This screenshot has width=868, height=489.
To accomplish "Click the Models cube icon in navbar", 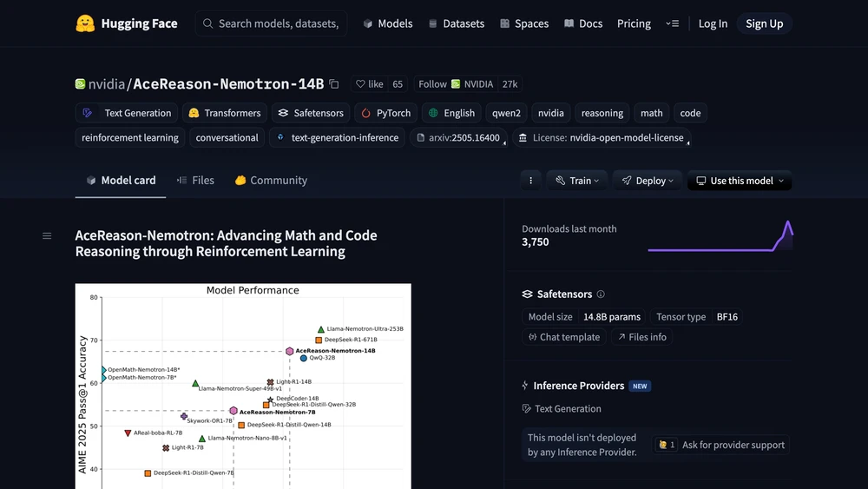I will click(367, 23).
